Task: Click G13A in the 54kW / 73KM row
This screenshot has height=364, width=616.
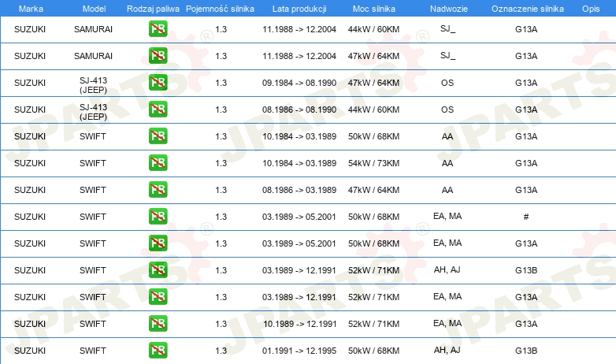Action: [526, 163]
